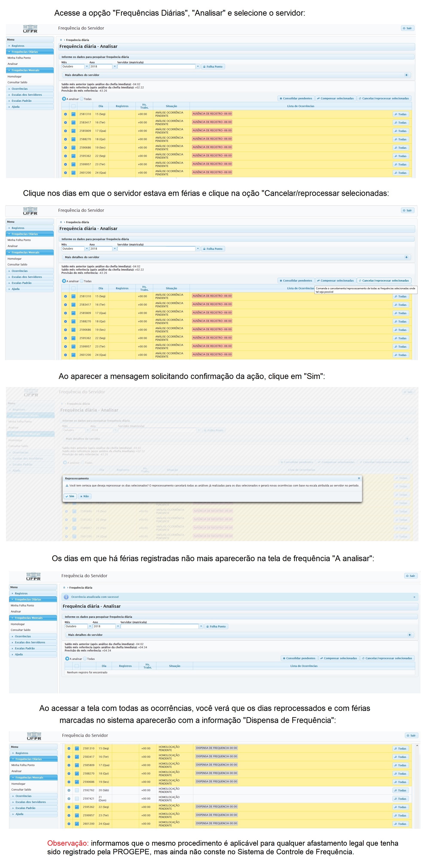Viewport: 439px width, 868px height.
Task: Click home breadcrumb icon above the success message
Action: click(64, 588)
